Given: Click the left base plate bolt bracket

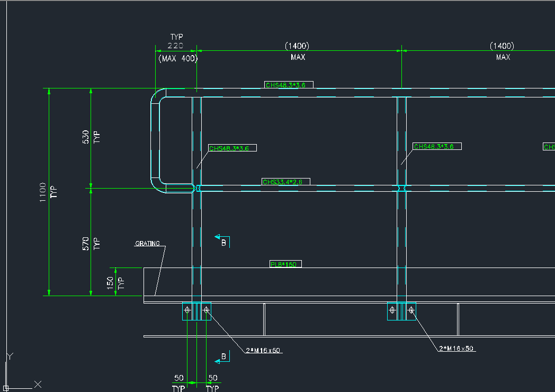Looking at the screenshot, I should 196,311.
